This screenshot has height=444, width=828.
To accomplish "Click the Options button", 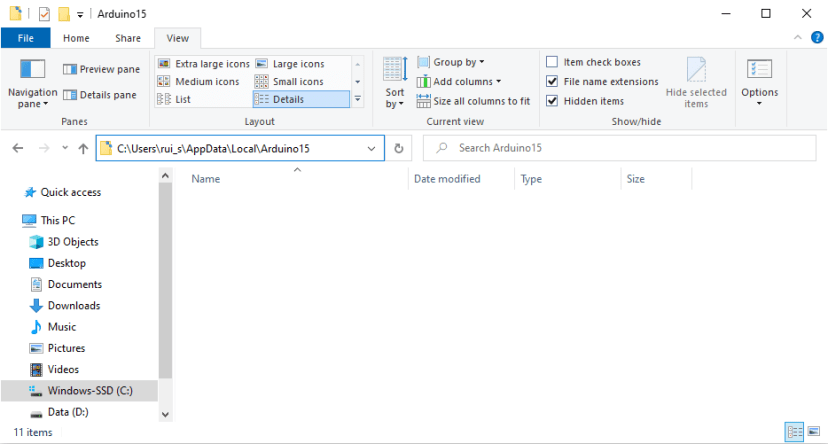I will pyautogui.click(x=759, y=79).
